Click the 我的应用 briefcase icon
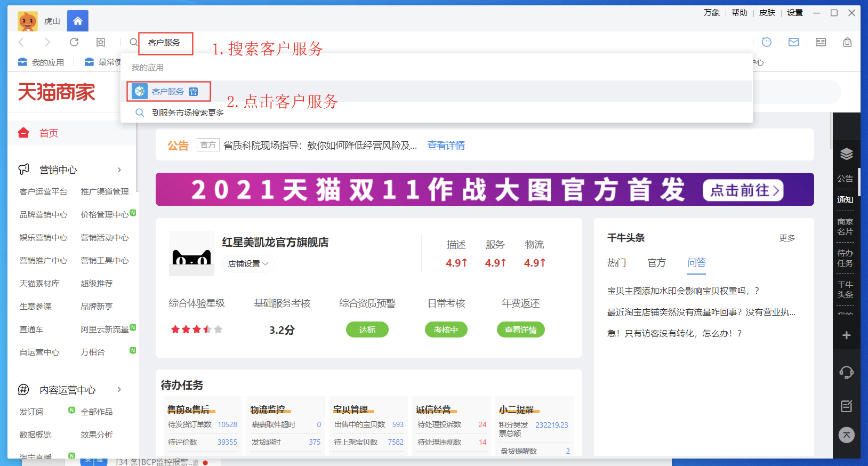This screenshot has height=466, width=868. point(22,62)
